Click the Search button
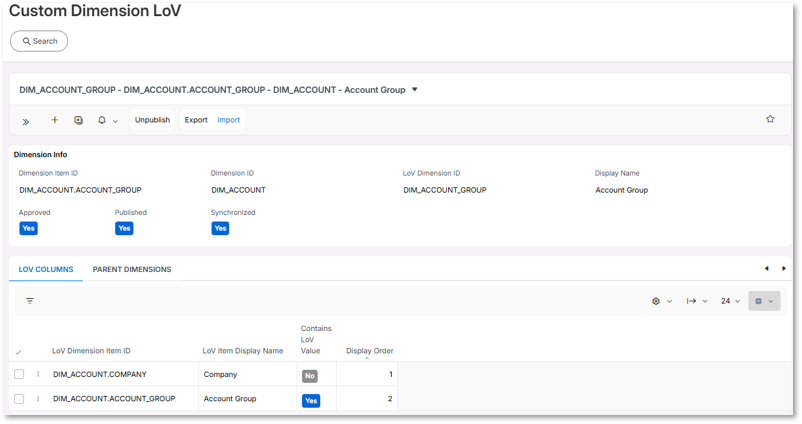The width and height of the screenshot is (802, 424). [39, 41]
